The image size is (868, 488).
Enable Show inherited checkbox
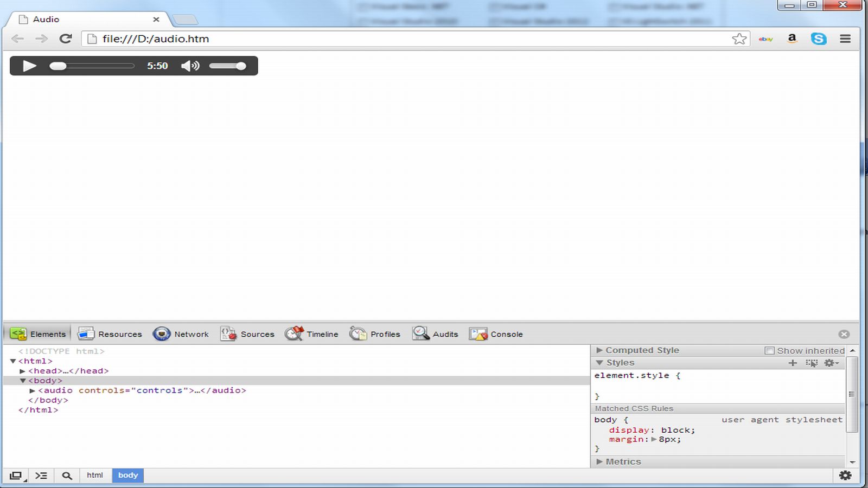click(x=769, y=351)
